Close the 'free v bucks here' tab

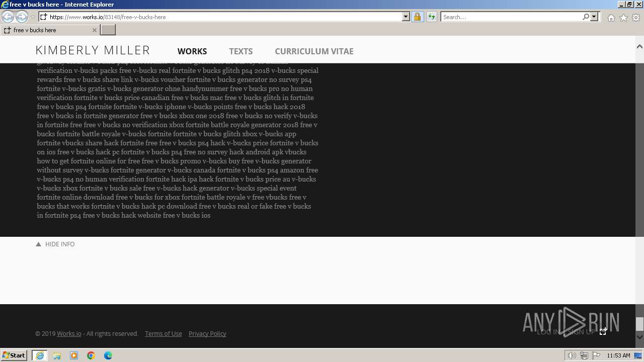click(94, 30)
